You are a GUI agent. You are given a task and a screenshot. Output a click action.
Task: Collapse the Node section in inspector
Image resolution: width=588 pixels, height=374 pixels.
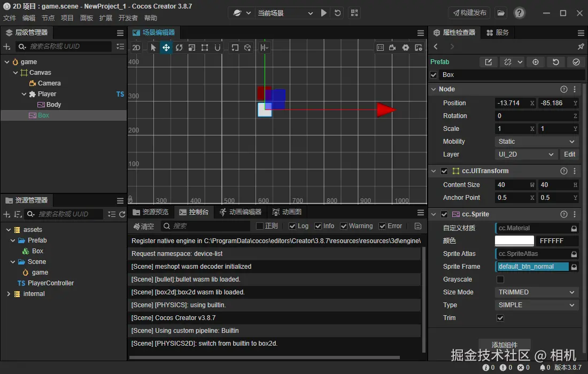tap(434, 89)
